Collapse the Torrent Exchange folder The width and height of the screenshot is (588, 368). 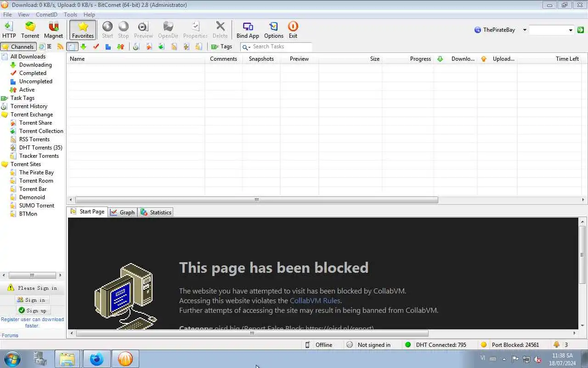pos(32,115)
